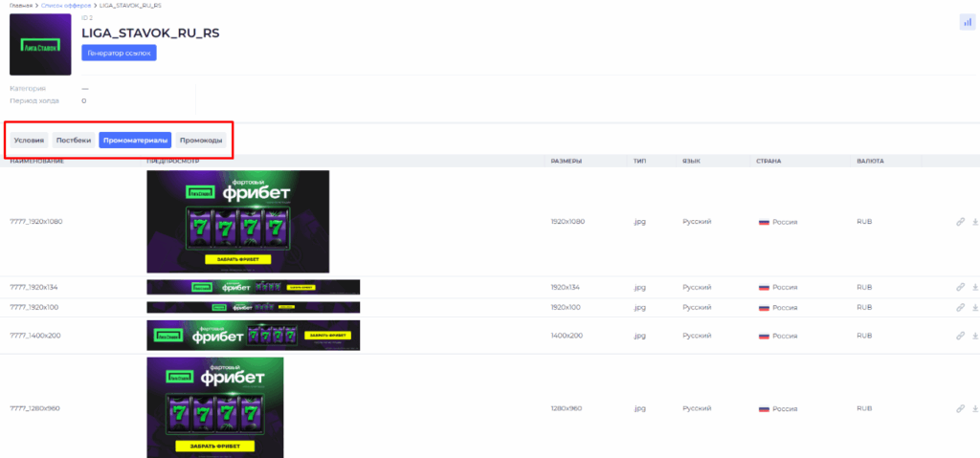
Task: Select the Промоматериалы tab
Action: click(x=135, y=141)
